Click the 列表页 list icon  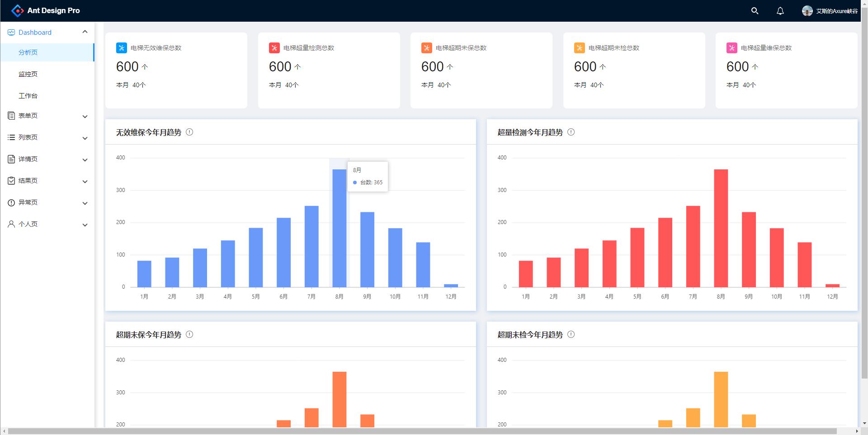[11, 137]
